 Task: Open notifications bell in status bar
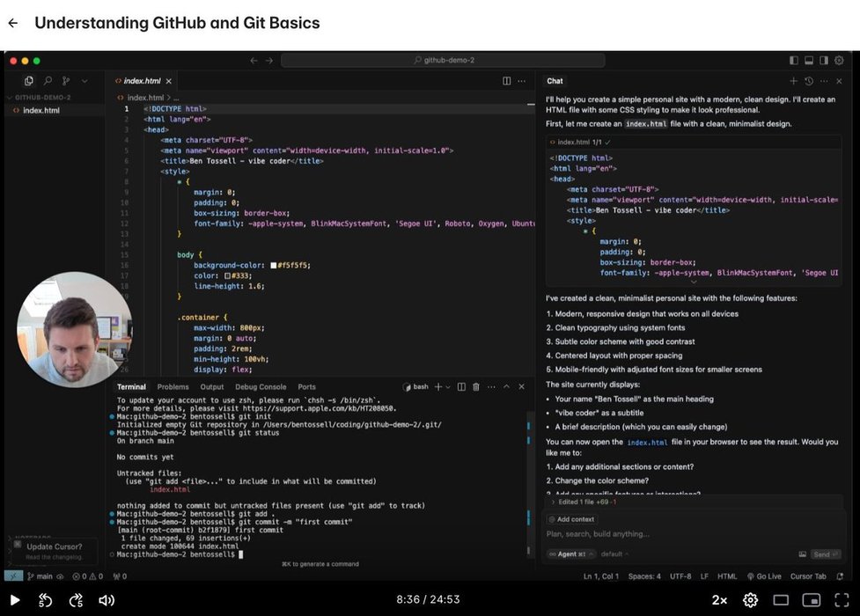coord(840,576)
